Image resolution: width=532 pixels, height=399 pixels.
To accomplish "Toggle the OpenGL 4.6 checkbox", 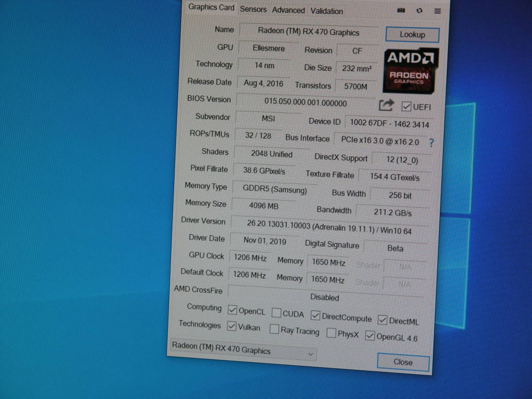I will pos(370,336).
